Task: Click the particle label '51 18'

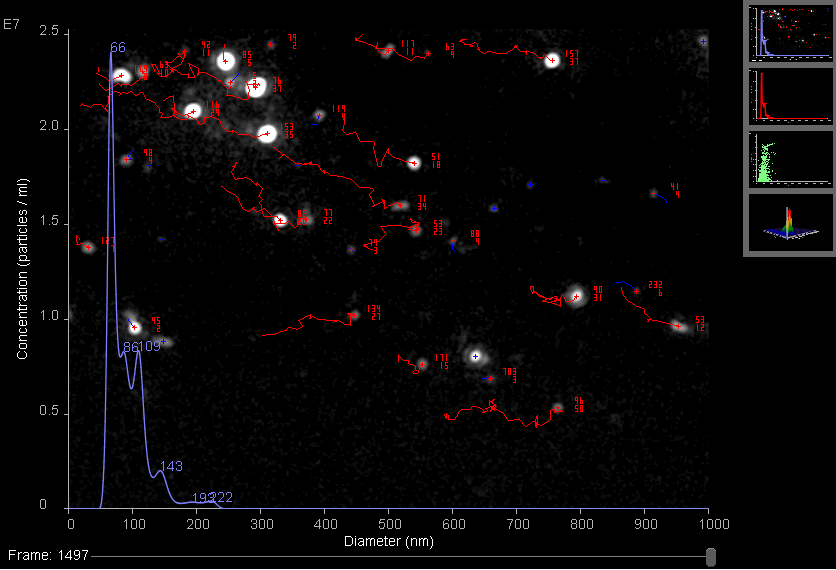Action: 436,160
